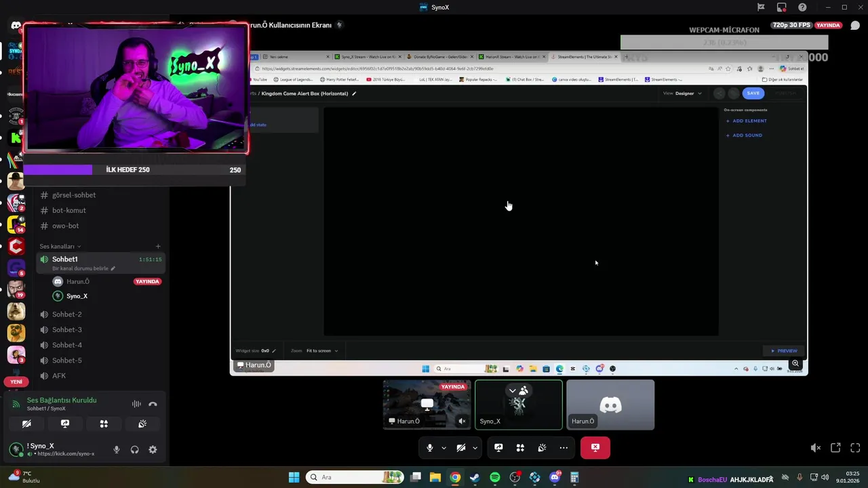868x488 pixels.
Task: Open bot-komut text channel
Action: point(69,210)
